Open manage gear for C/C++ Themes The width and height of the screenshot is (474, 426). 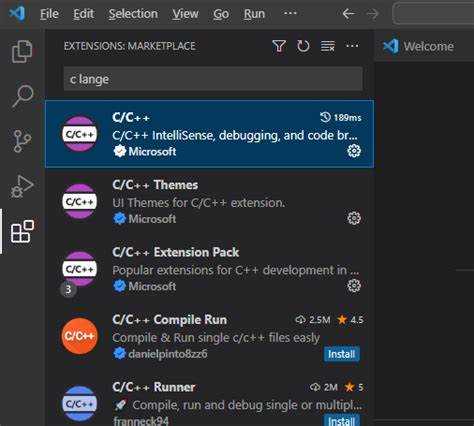[354, 218]
